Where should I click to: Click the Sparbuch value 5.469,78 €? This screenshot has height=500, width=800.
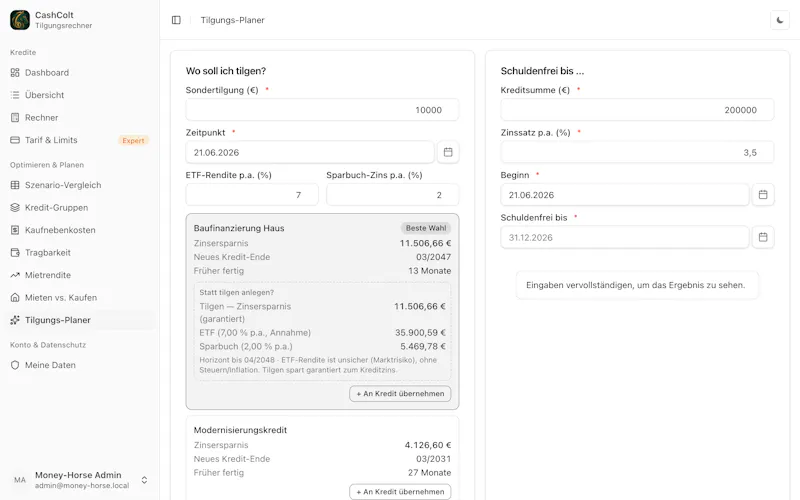pos(422,346)
